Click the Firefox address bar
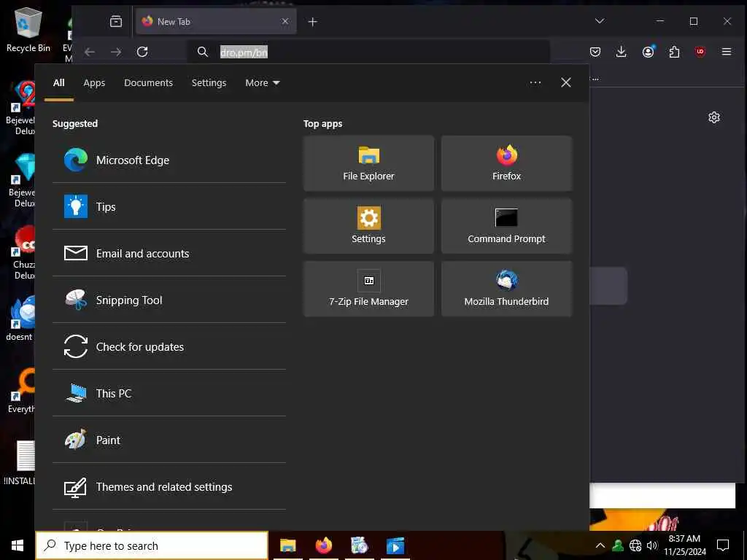This screenshot has height=560, width=747. pos(369,52)
